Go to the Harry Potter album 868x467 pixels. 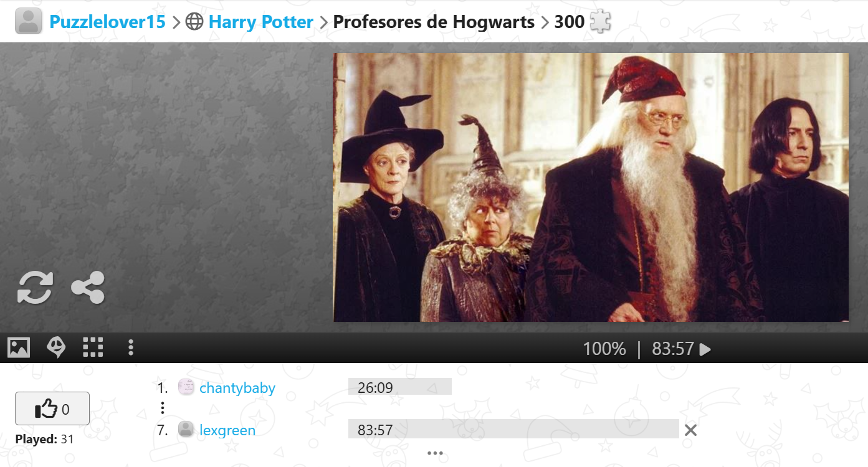click(x=260, y=22)
